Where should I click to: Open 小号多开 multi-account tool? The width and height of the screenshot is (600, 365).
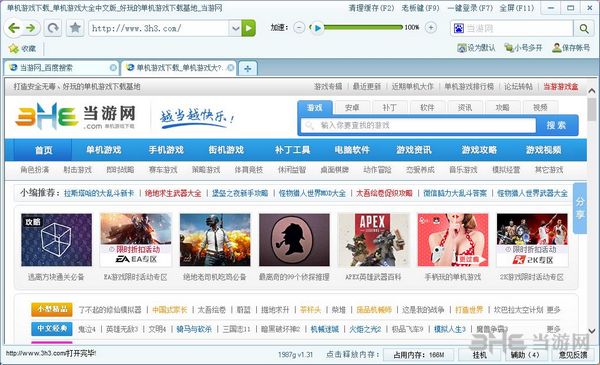pos(523,48)
